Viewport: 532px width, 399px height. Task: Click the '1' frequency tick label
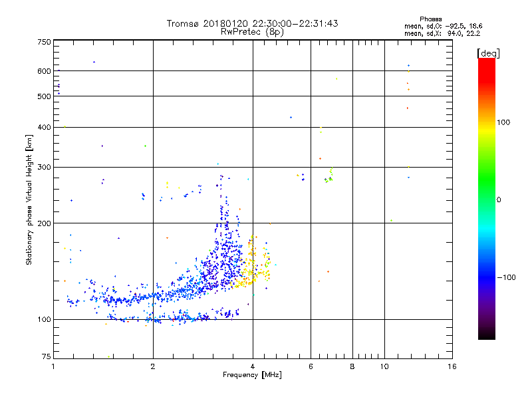coord(53,366)
